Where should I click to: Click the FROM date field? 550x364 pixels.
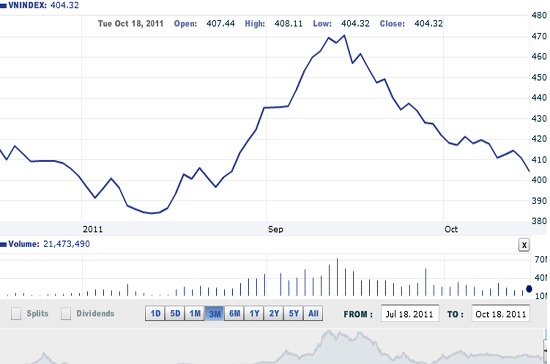[410, 314]
